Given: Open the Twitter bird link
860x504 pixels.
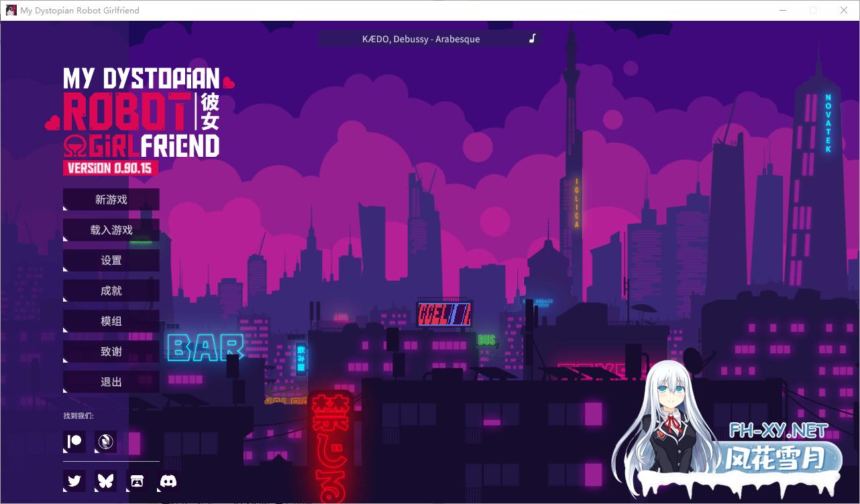Looking at the screenshot, I should 74,481.
